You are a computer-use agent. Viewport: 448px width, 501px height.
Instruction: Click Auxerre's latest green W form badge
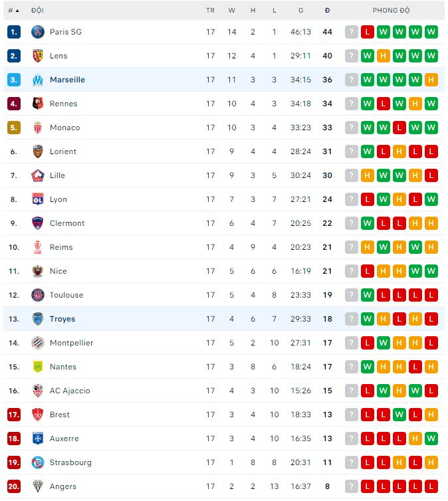click(431, 439)
